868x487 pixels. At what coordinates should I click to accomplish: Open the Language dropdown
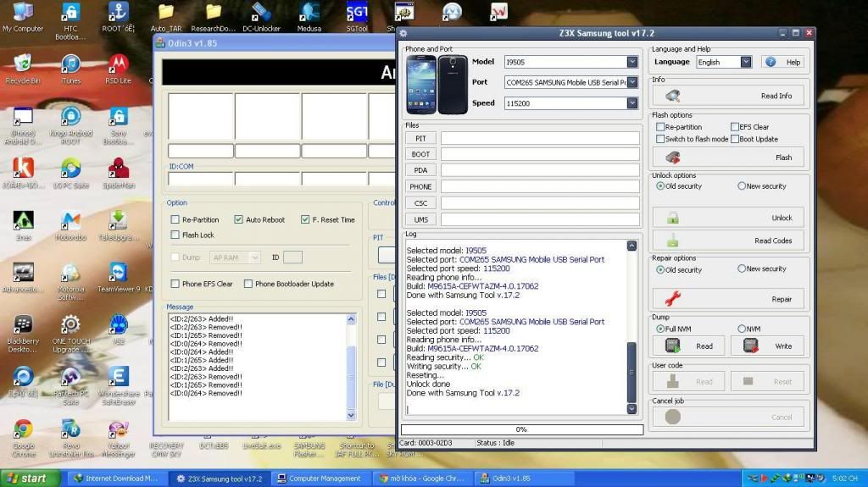click(746, 62)
